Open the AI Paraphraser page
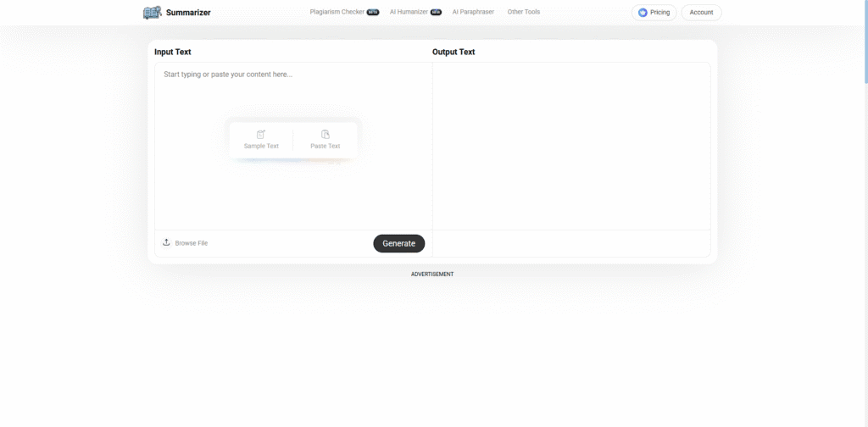Image resolution: width=868 pixels, height=427 pixels. pyautogui.click(x=473, y=12)
